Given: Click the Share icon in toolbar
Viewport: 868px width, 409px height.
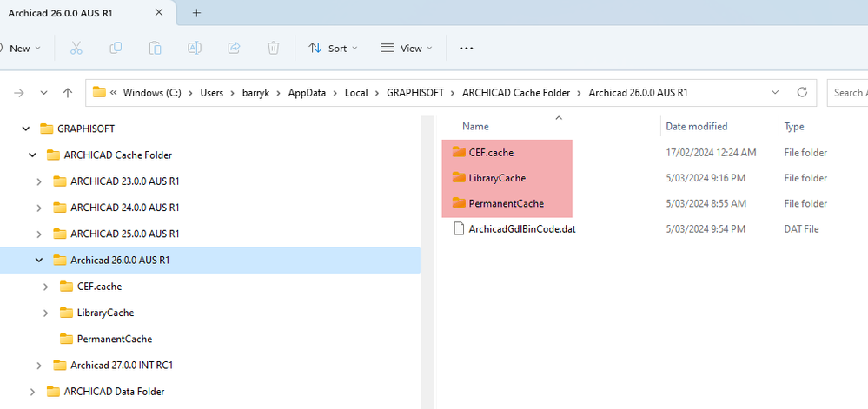Looking at the screenshot, I should pyautogui.click(x=234, y=48).
